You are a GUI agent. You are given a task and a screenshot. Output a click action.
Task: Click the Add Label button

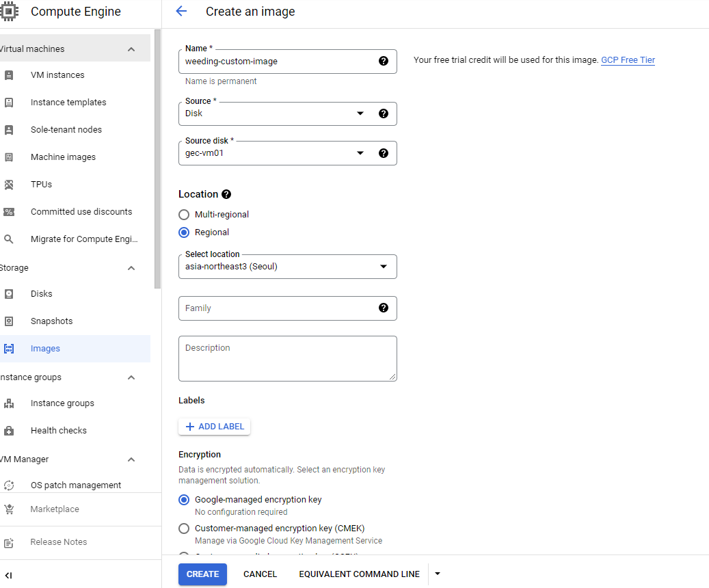pyautogui.click(x=214, y=427)
